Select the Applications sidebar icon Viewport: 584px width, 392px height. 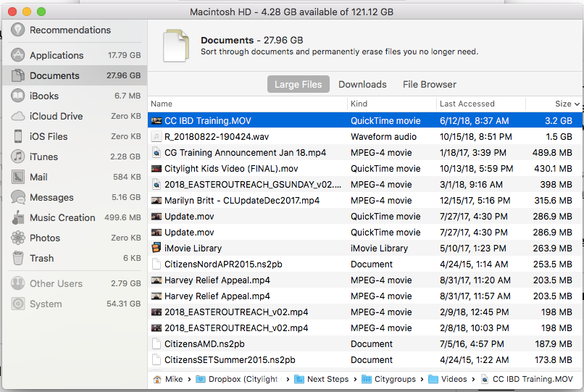[18, 55]
